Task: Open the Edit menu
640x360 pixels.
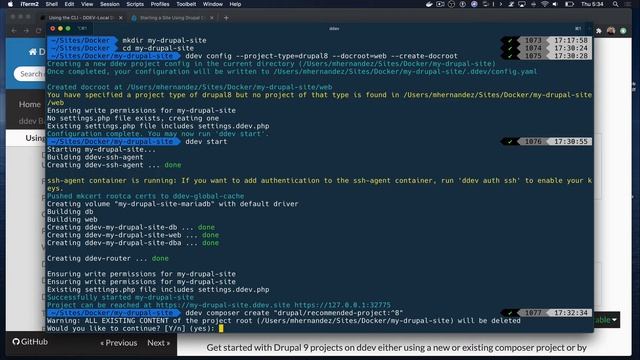Action: point(69,4)
